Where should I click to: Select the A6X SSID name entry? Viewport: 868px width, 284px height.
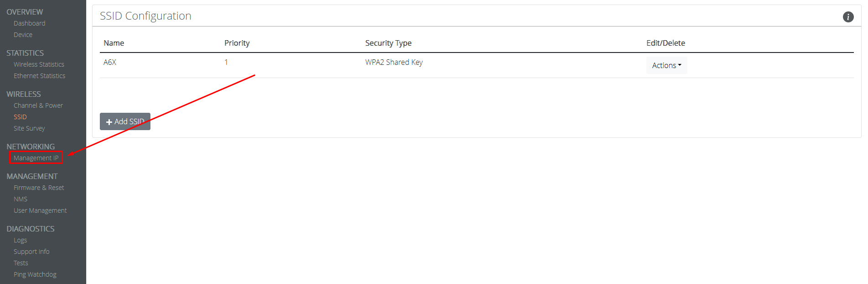pyautogui.click(x=110, y=62)
